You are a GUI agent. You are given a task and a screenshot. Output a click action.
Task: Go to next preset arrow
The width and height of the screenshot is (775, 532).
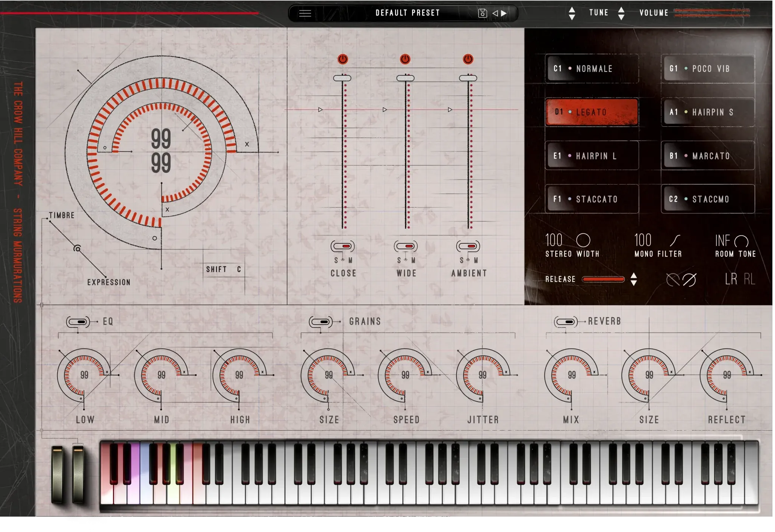tap(504, 13)
